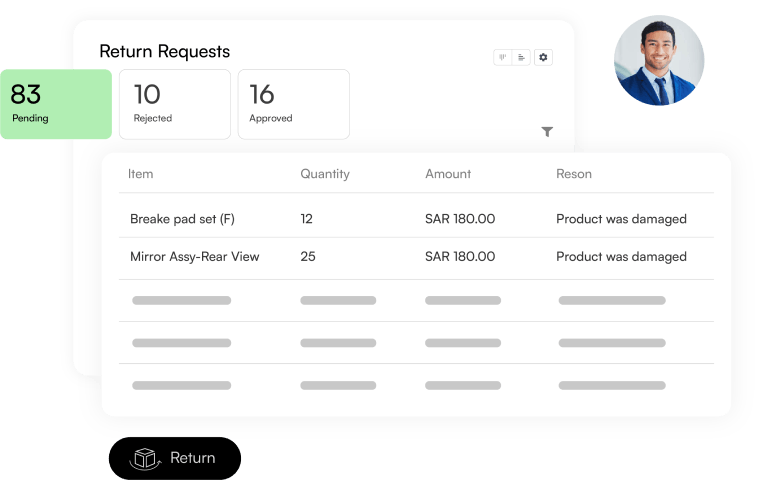Click the Item column header
767x480 pixels.
click(140, 174)
